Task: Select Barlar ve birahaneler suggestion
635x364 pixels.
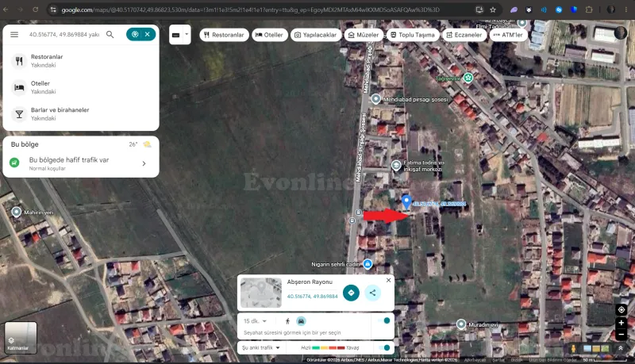Action: coord(81,114)
